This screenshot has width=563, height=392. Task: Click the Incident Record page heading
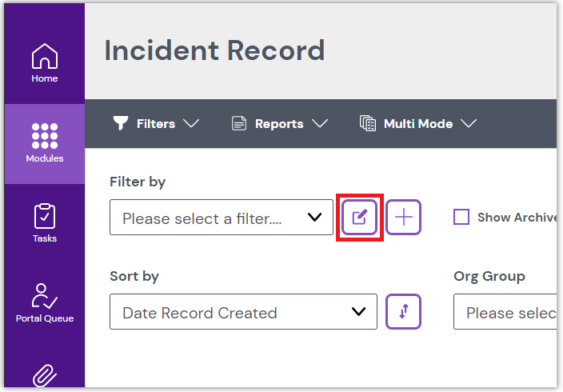click(x=214, y=50)
